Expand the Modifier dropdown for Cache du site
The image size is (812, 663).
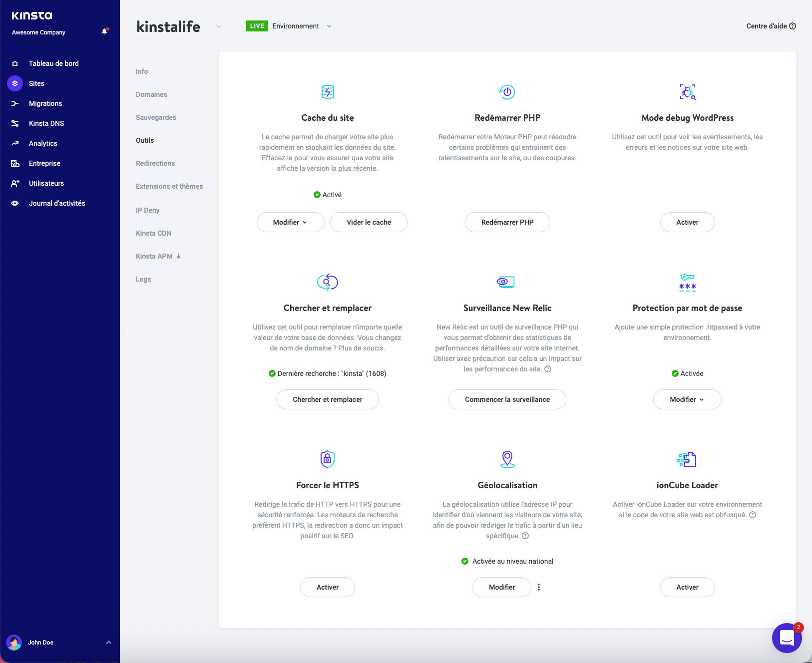pos(291,222)
